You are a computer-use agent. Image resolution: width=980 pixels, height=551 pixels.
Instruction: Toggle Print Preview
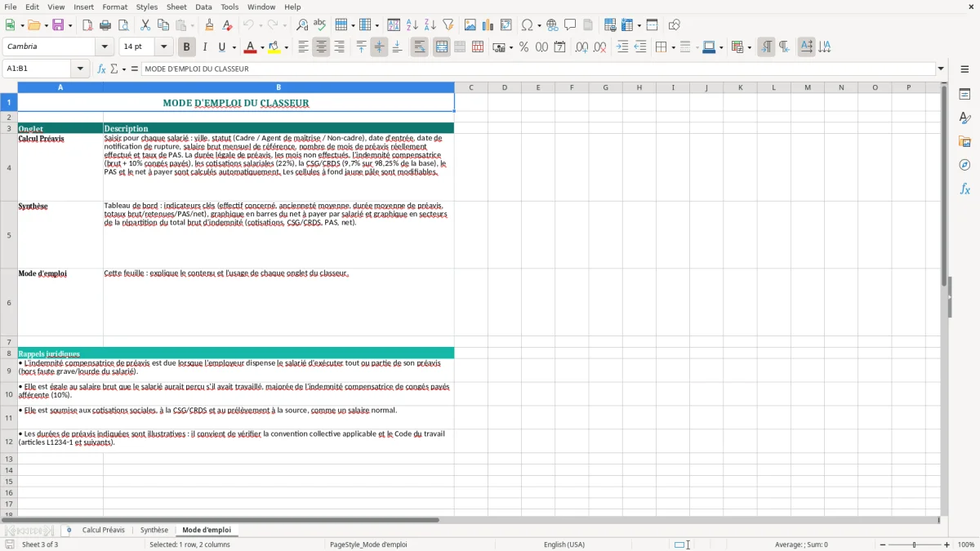[123, 25]
